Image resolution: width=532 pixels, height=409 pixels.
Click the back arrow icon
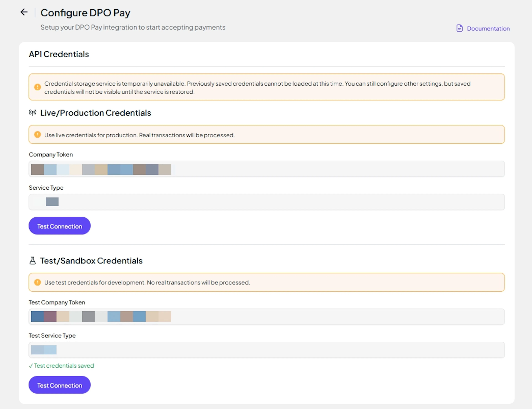[x=24, y=12]
